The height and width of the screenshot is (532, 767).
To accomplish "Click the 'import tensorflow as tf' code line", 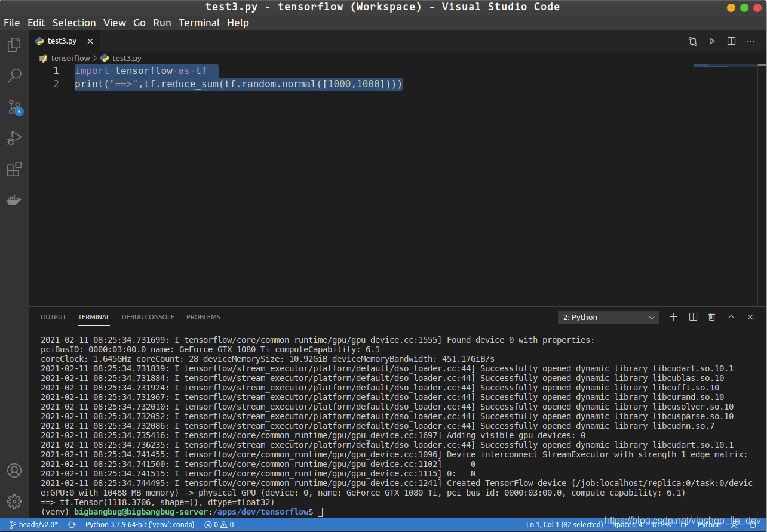I will (x=141, y=70).
